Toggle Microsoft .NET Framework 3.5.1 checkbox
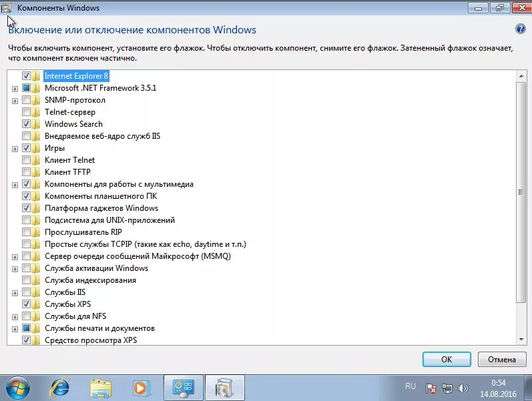The height and width of the screenshot is (401, 532). (x=26, y=88)
